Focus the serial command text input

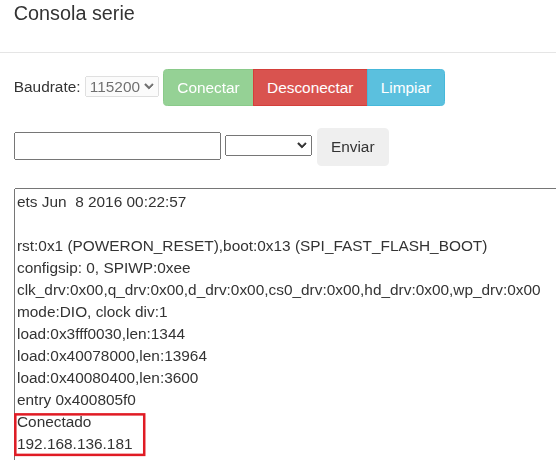(117, 146)
